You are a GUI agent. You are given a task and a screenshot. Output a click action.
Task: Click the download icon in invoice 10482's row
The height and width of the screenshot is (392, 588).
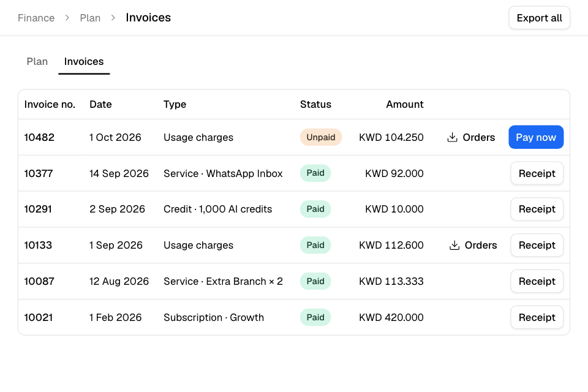click(x=452, y=137)
